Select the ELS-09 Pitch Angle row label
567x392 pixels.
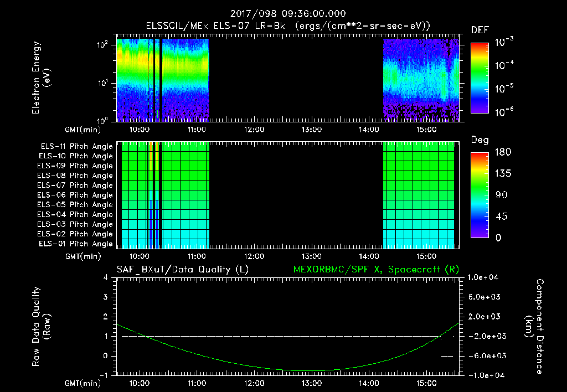(75, 166)
